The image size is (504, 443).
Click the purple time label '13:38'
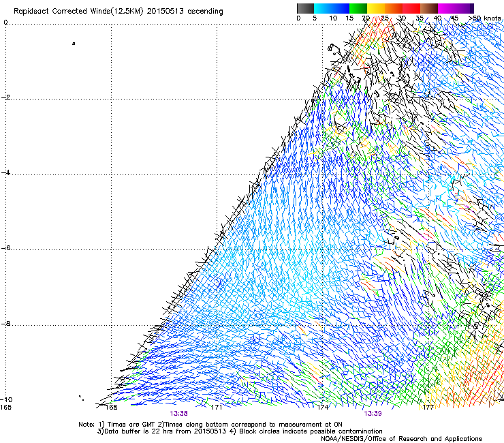click(x=178, y=414)
